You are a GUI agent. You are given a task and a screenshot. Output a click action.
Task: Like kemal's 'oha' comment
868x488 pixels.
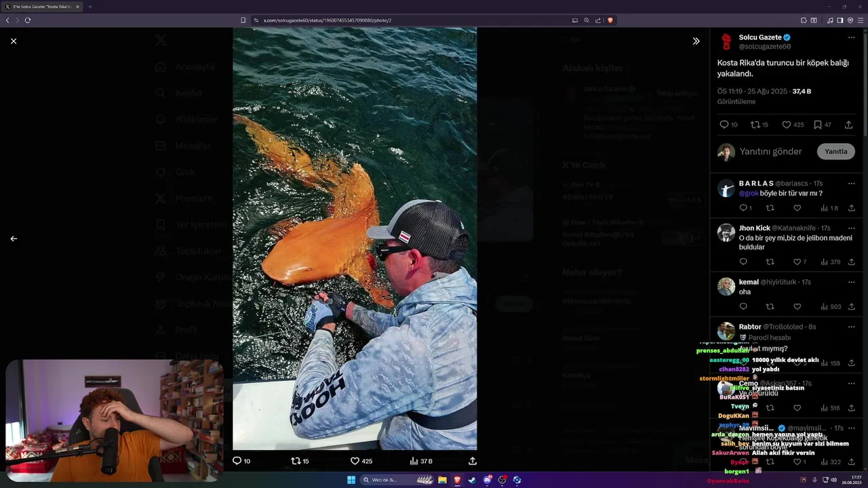pos(797,306)
